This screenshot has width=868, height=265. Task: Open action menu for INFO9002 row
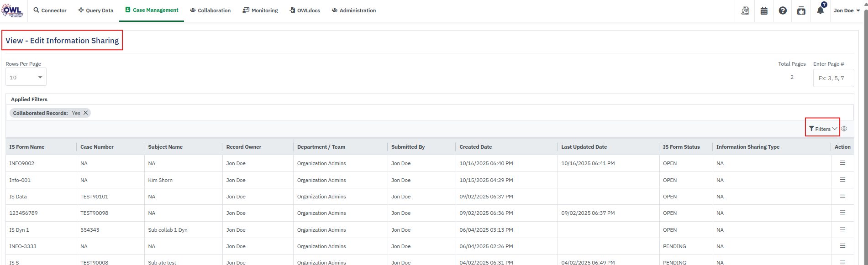842,163
